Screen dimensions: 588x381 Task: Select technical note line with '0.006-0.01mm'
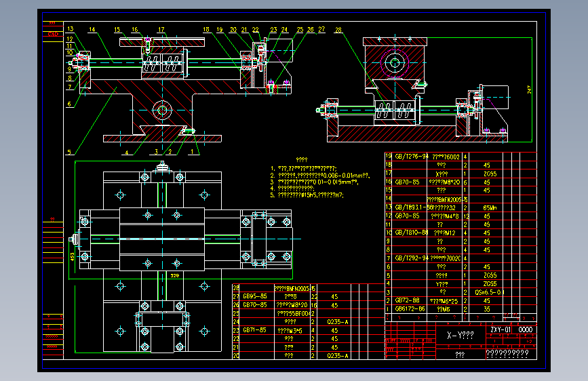click(x=320, y=175)
